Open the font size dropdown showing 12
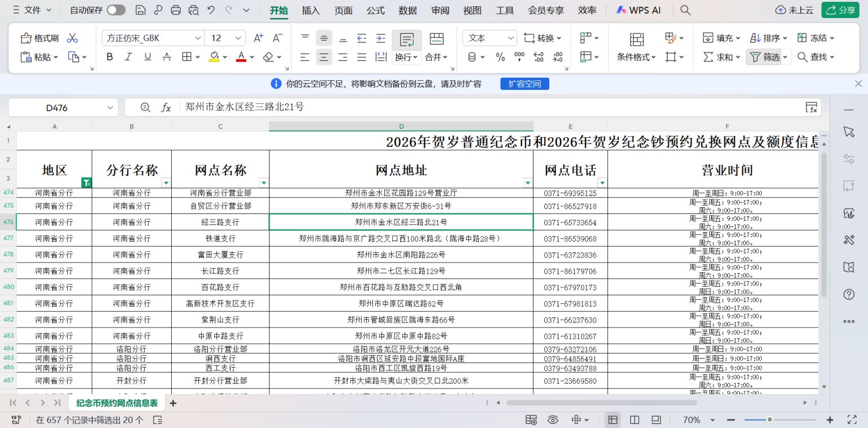 pyautogui.click(x=238, y=38)
